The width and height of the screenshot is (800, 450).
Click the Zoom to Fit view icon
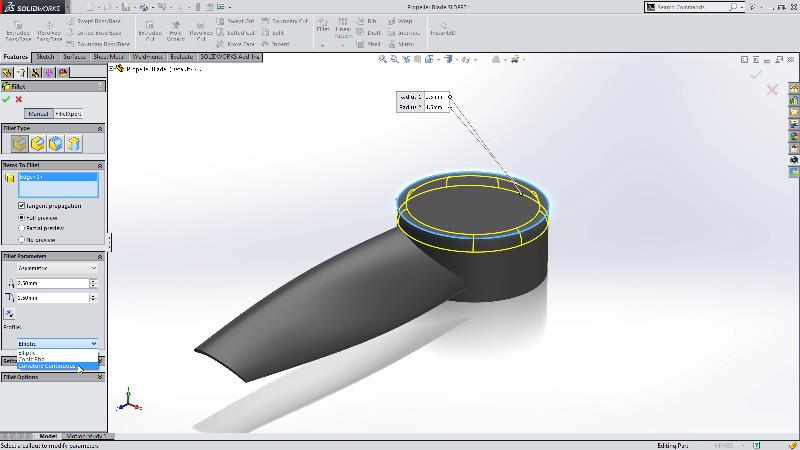point(383,59)
